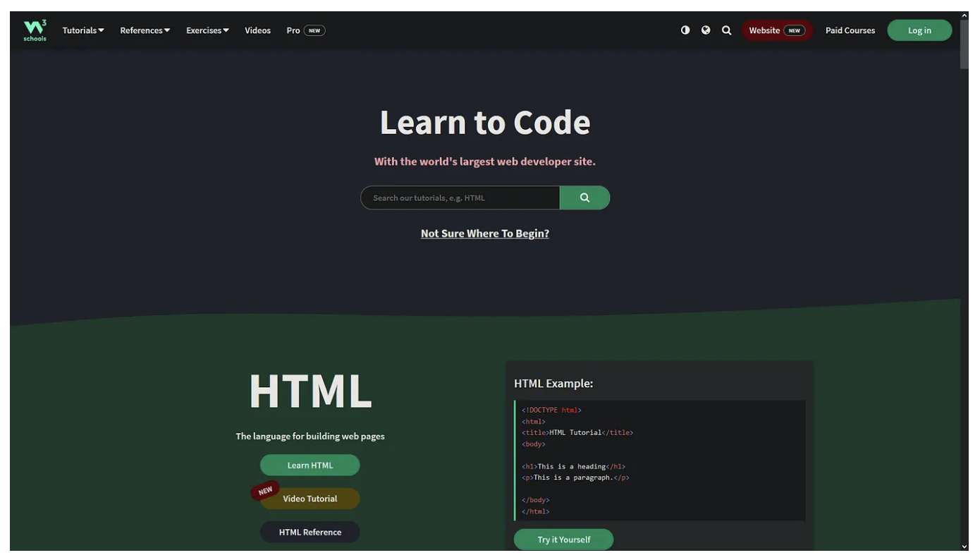Viewport: 980px width, 560px height.
Task: Click the green search submit button
Action: tap(584, 197)
